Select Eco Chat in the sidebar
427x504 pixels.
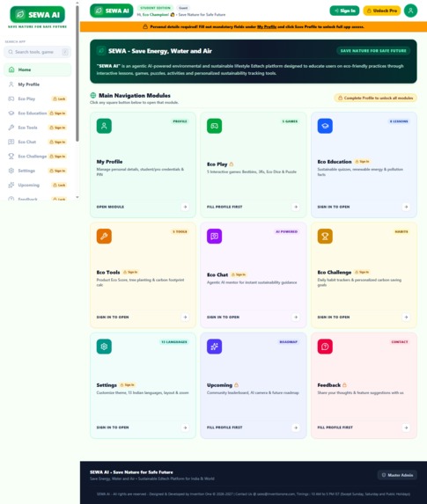(37, 142)
